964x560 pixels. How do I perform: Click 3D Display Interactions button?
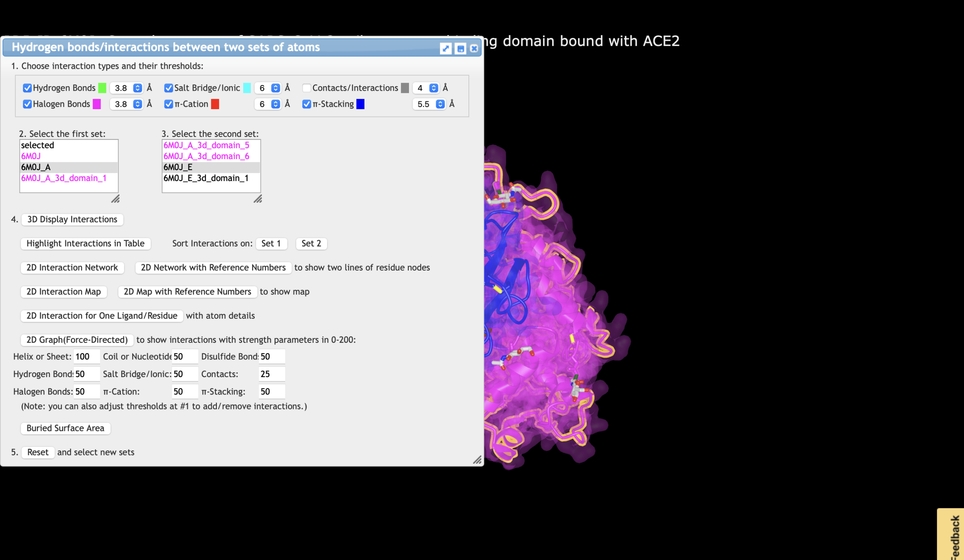(72, 219)
